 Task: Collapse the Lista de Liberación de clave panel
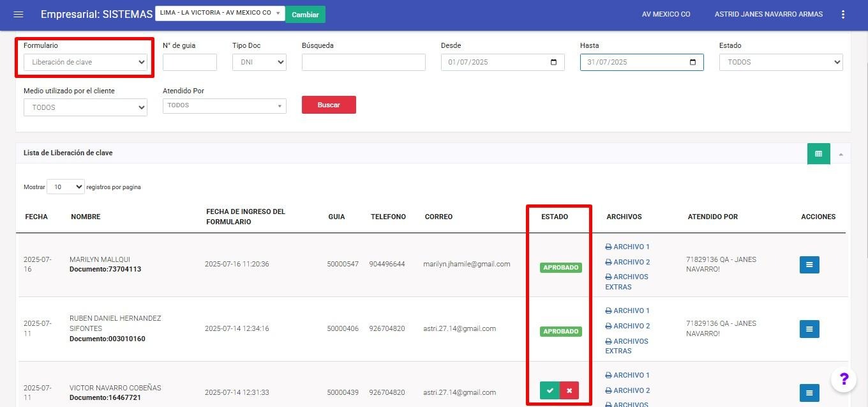click(841, 155)
